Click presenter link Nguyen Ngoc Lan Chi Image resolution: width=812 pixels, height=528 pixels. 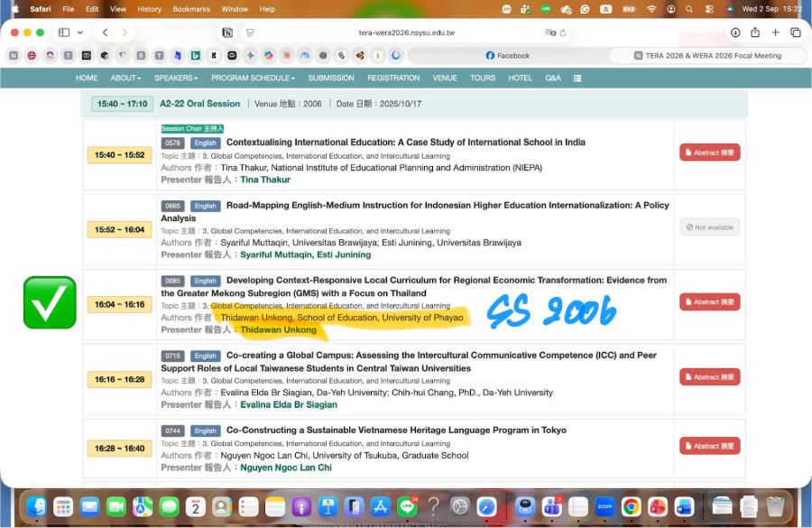tap(286, 468)
